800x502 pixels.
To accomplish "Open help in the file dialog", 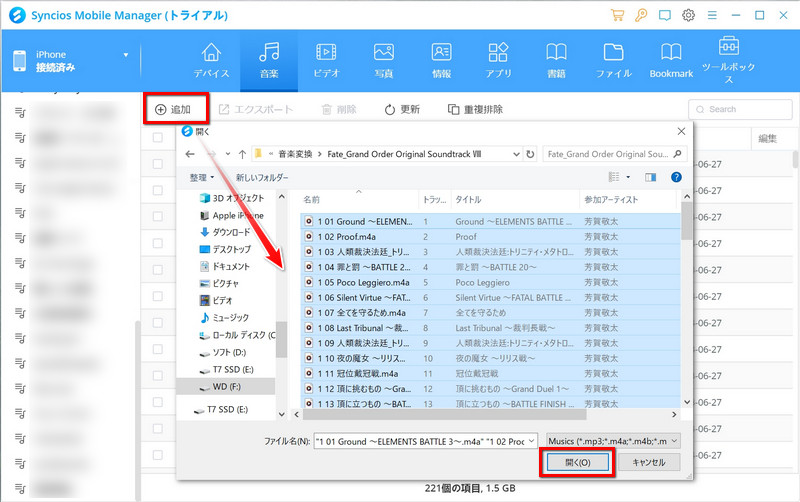I will click(677, 177).
